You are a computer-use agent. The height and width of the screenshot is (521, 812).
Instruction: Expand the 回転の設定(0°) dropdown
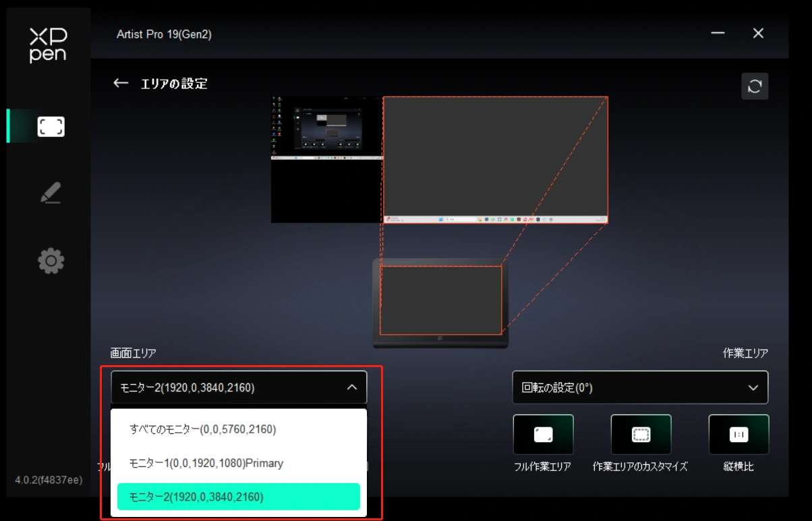click(x=639, y=387)
